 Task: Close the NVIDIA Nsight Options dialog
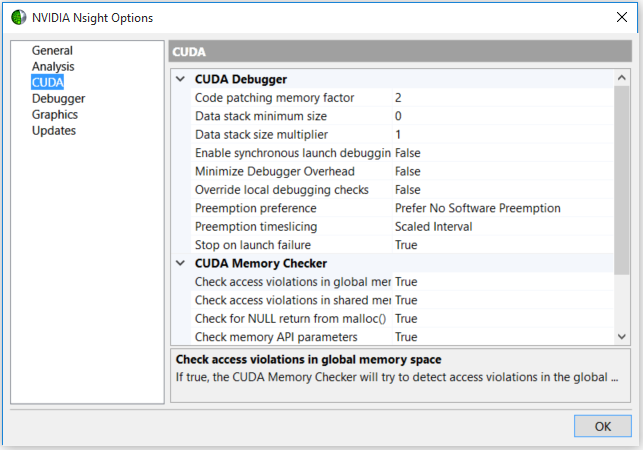click(x=622, y=17)
